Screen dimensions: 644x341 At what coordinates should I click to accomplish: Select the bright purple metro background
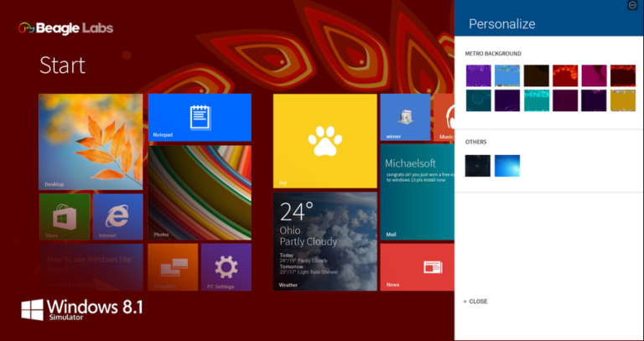tap(478, 75)
